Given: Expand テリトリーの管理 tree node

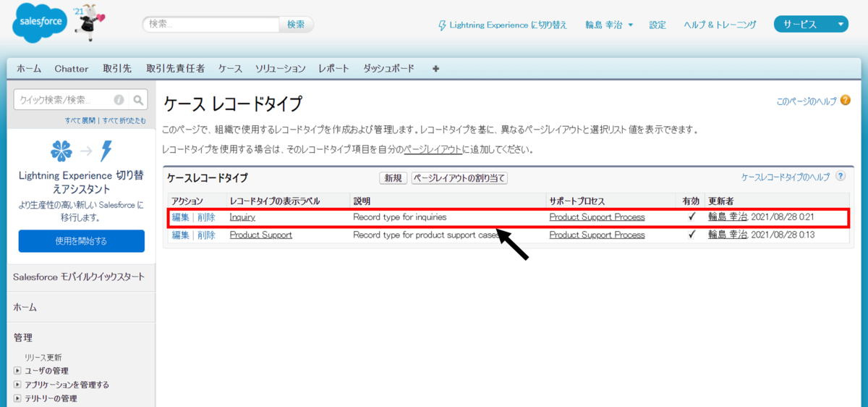Looking at the screenshot, I should [17, 398].
